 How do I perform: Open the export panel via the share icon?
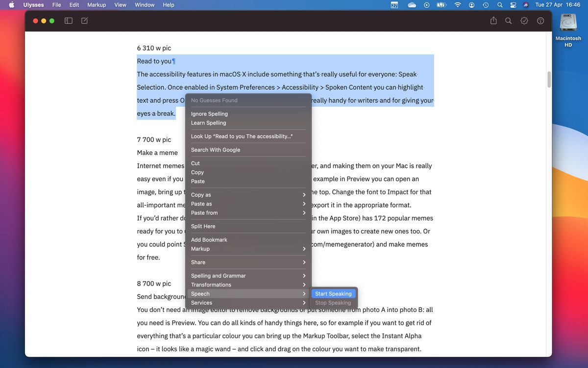[x=493, y=21]
